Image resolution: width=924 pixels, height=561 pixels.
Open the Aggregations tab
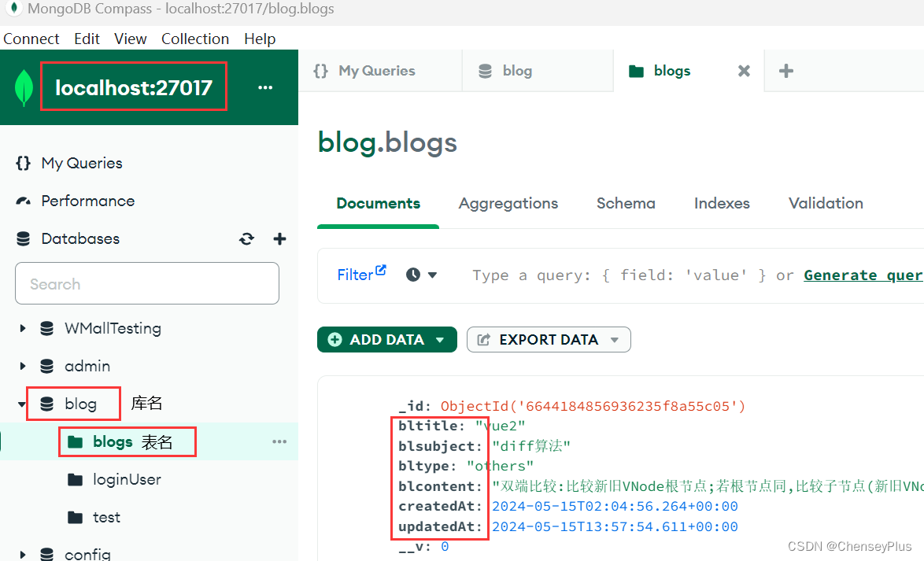pos(508,203)
